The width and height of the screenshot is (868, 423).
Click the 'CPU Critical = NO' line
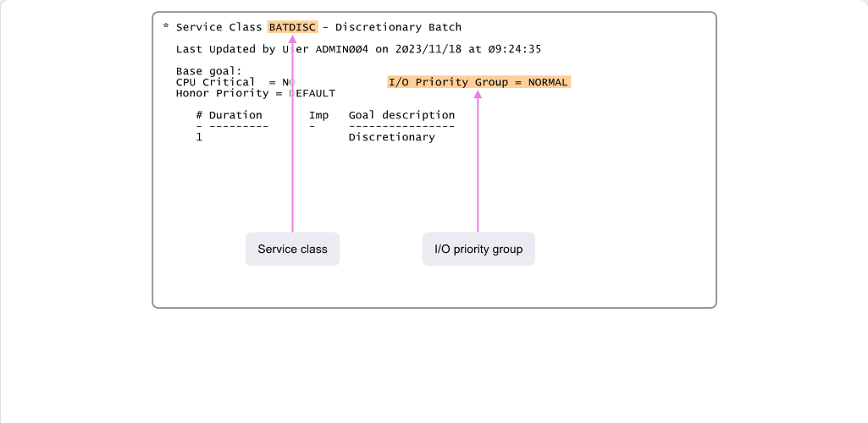click(x=235, y=82)
